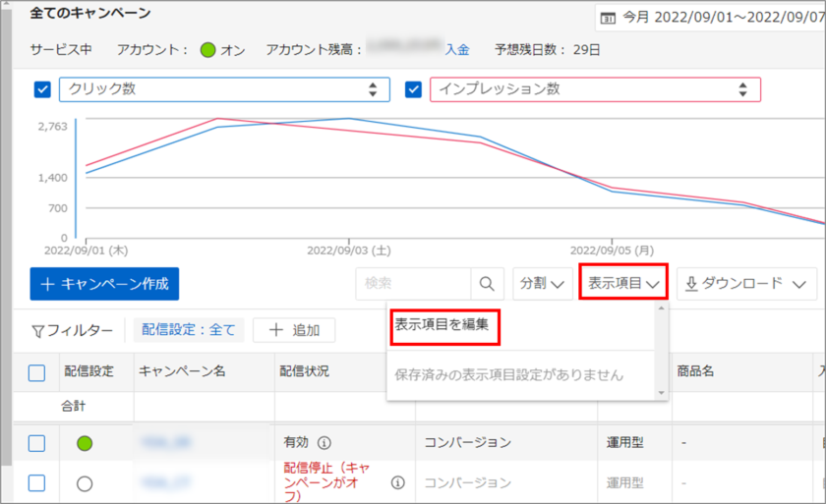The image size is (826, 504).
Task: Click info icon next to 有効 status
Action: pos(324,443)
